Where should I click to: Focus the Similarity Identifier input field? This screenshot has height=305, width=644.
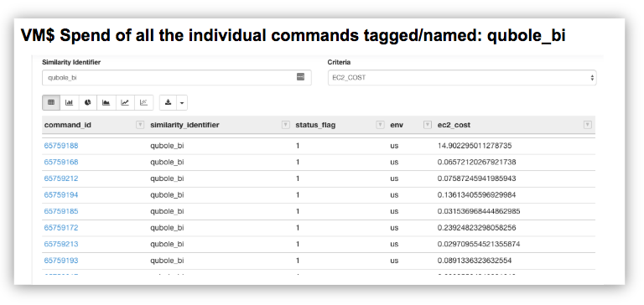[x=177, y=78]
